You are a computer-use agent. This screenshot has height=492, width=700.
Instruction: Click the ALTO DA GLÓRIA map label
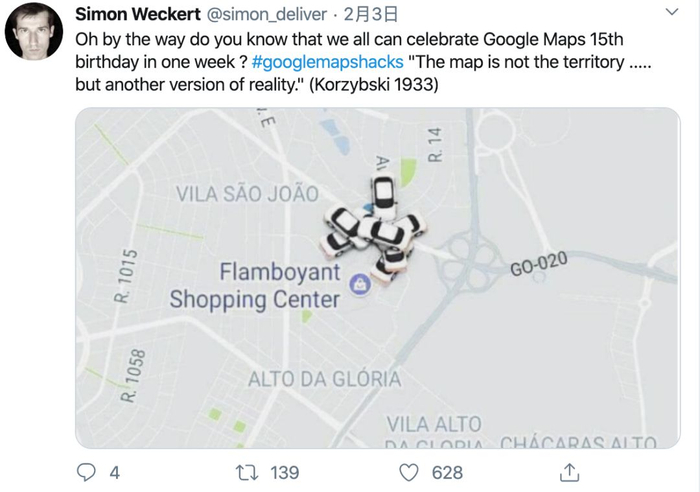(324, 380)
